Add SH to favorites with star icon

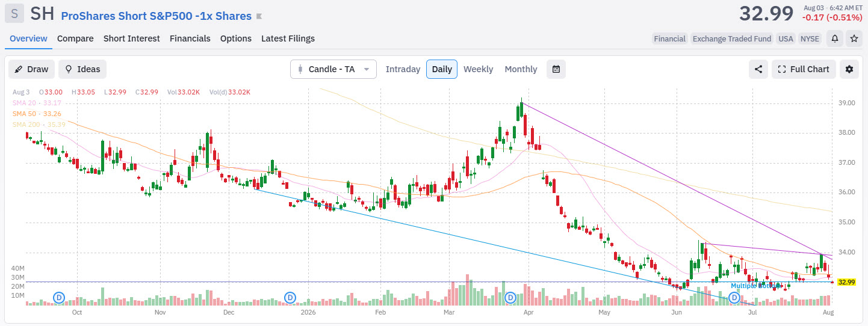pyautogui.click(x=854, y=38)
